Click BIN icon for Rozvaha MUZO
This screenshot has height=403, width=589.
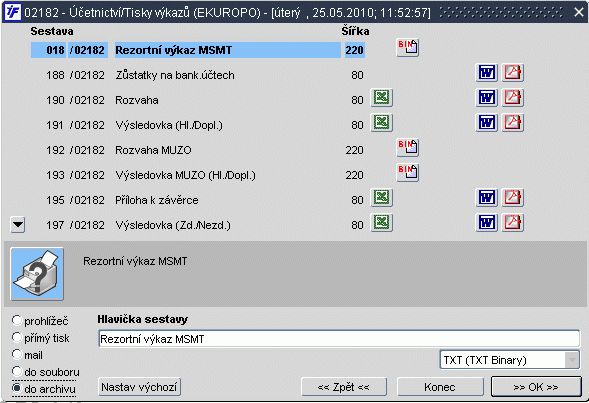click(408, 148)
